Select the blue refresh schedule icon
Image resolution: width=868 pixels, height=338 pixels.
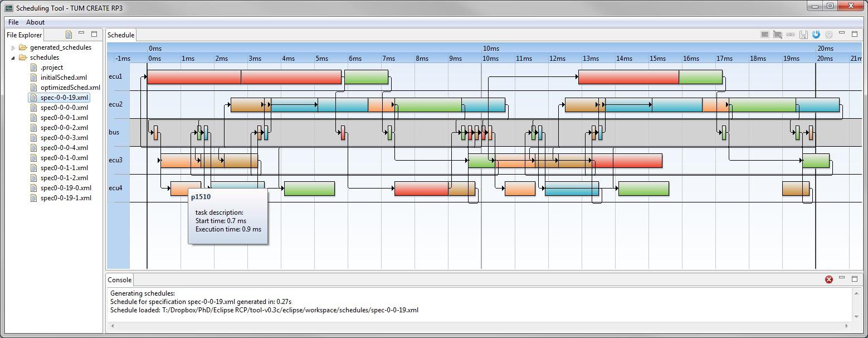point(816,35)
